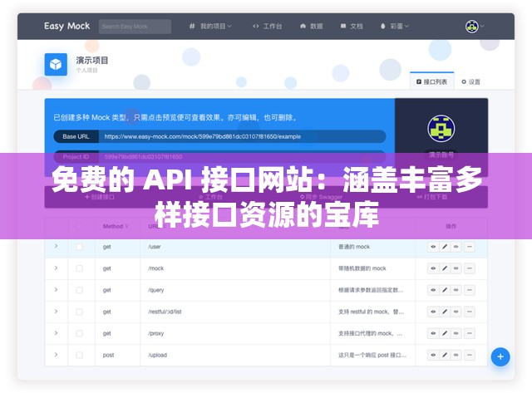
Task: Open more options for /upload row
Action: pyautogui.click(x=470, y=356)
